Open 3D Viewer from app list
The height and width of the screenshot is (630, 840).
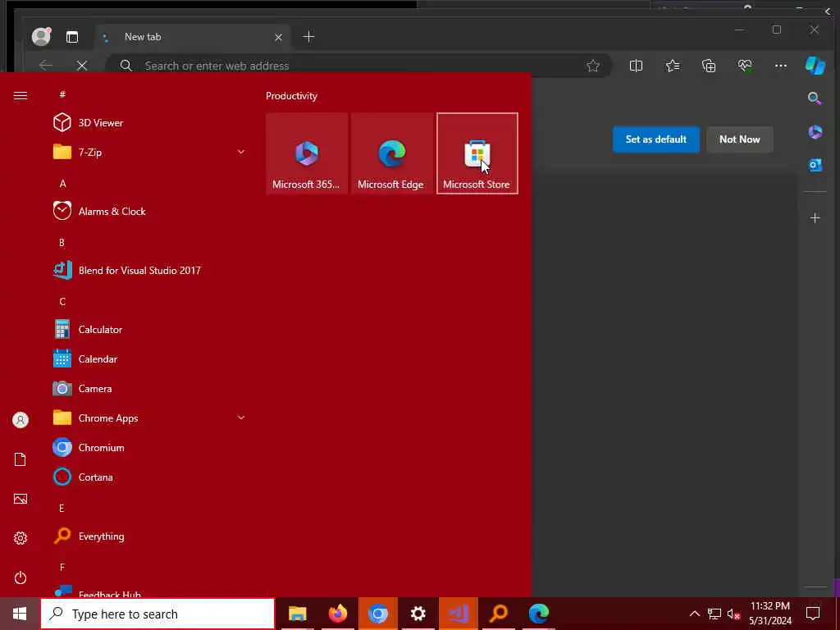point(150,123)
